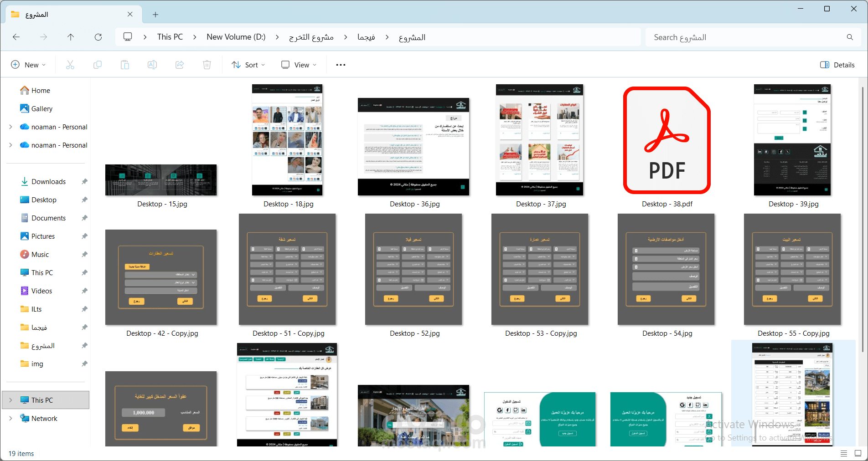Expand second noaman - Personal tree node

click(x=10, y=145)
